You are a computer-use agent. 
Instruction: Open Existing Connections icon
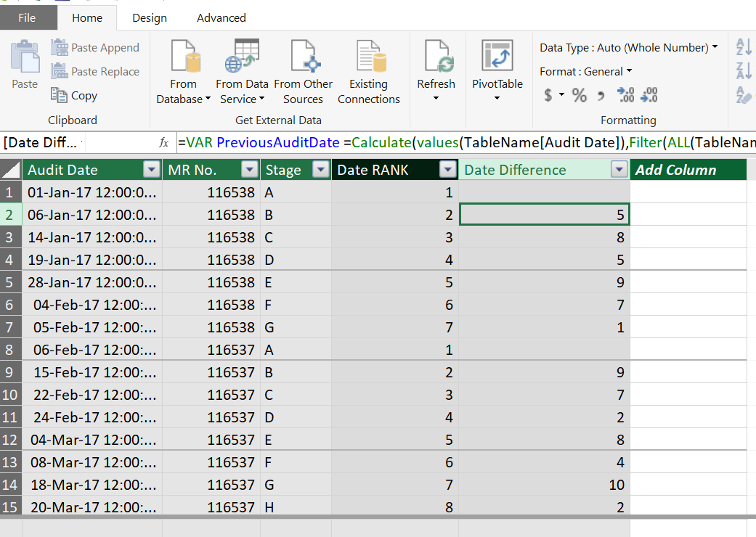tap(371, 56)
